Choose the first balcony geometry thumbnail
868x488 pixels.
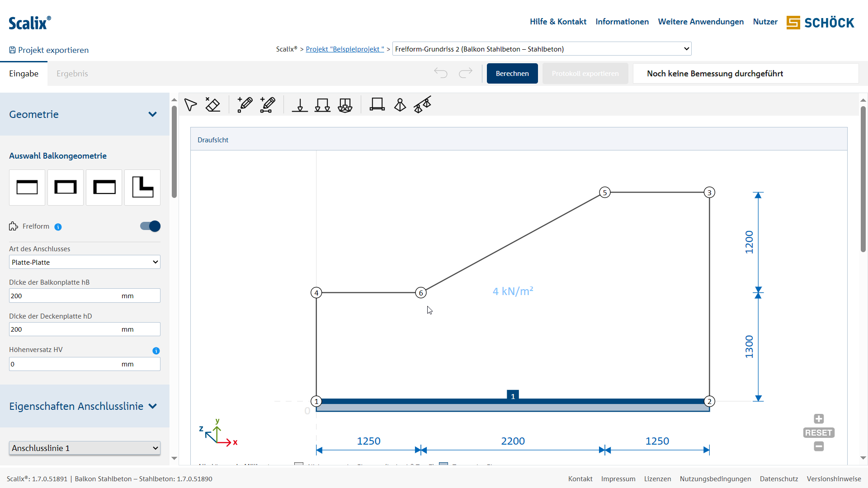click(27, 188)
